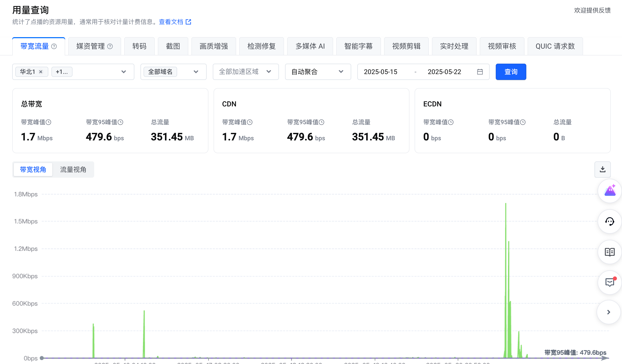The width and height of the screenshot is (622, 364).
Task: Click the blue 查询 button
Action: tap(511, 72)
